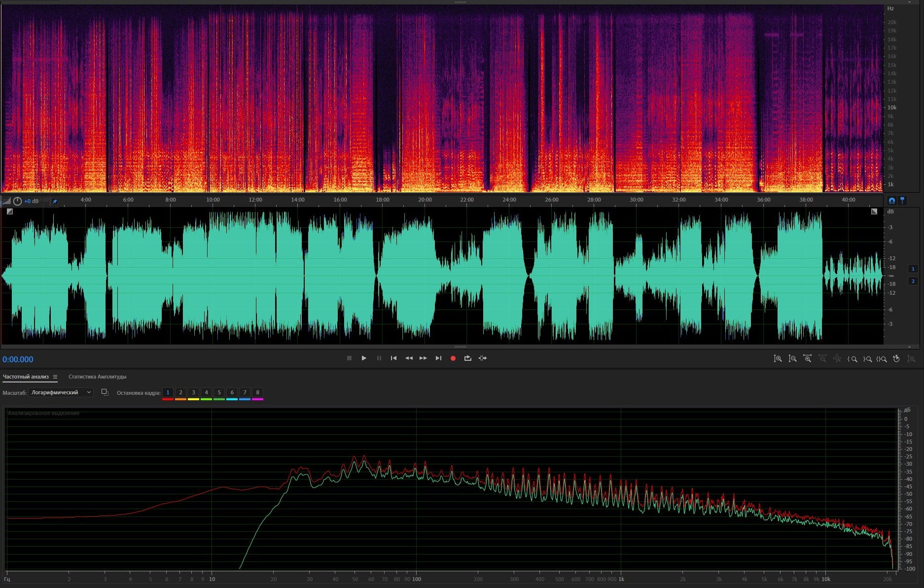Click the Stop transport button
The width and height of the screenshot is (924, 588).
pyautogui.click(x=349, y=358)
